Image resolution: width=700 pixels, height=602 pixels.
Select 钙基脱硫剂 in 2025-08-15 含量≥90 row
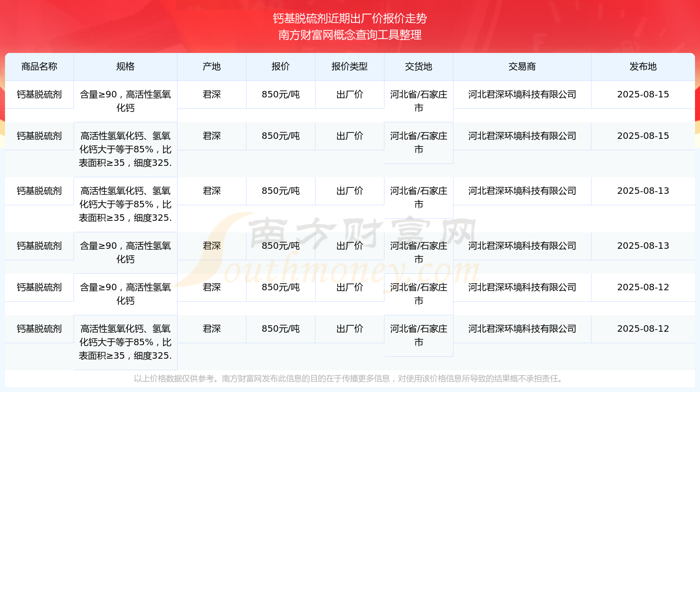[x=39, y=94]
